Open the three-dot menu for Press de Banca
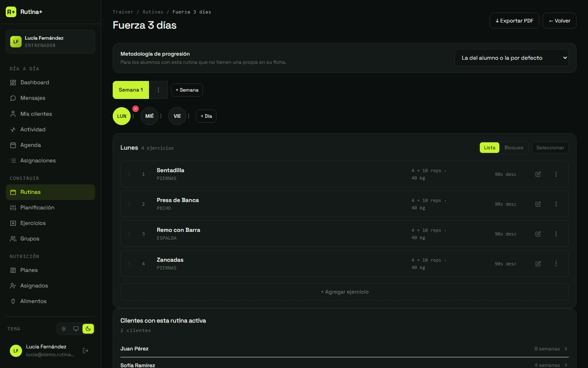 pos(556,204)
